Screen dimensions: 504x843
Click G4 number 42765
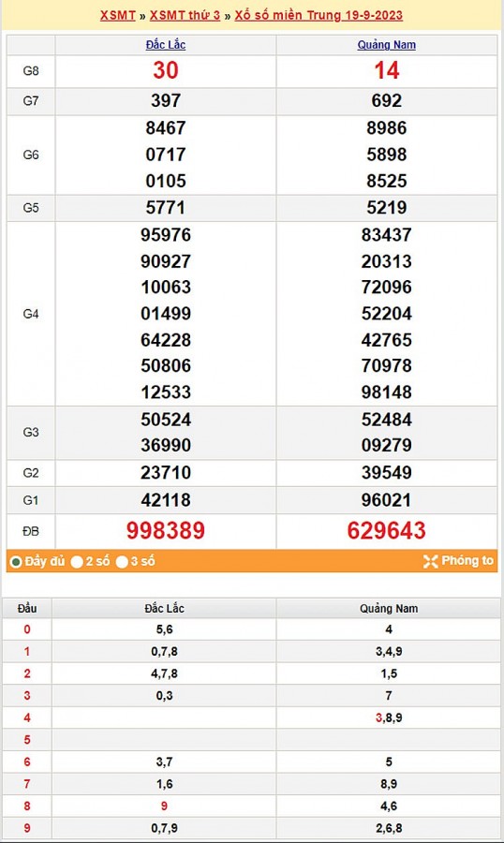click(387, 340)
